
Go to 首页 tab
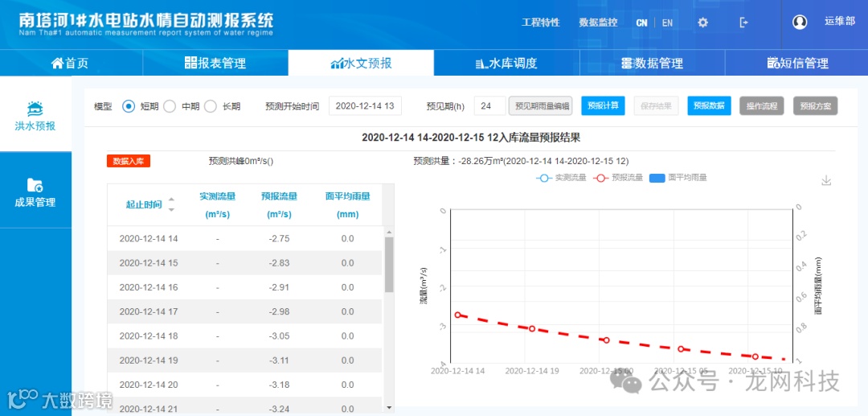point(70,63)
